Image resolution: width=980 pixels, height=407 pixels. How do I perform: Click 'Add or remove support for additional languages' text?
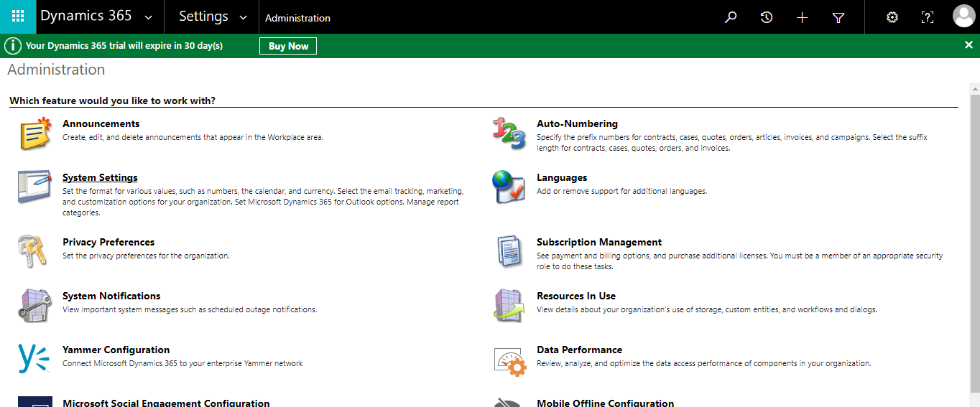pyautogui.click(x=621, y=191)
